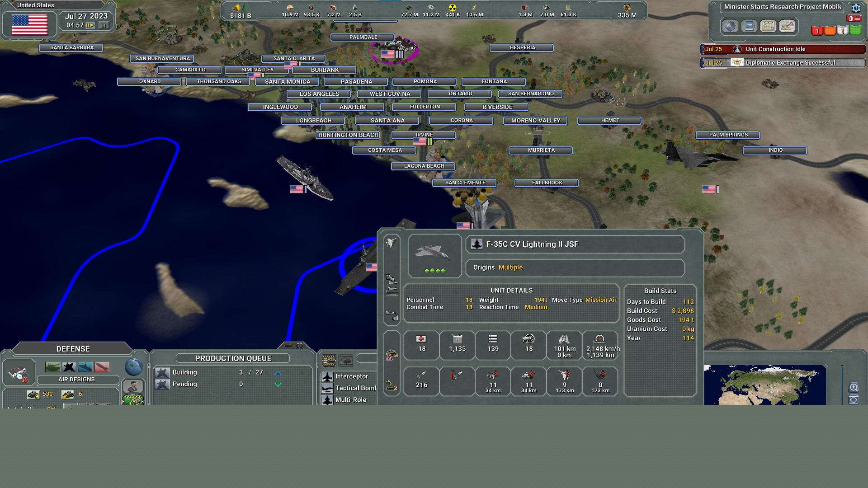Clear messages with the red trash icon
Image resolution: width=868 pixels, height=488 pixels.
coord(854,18)
